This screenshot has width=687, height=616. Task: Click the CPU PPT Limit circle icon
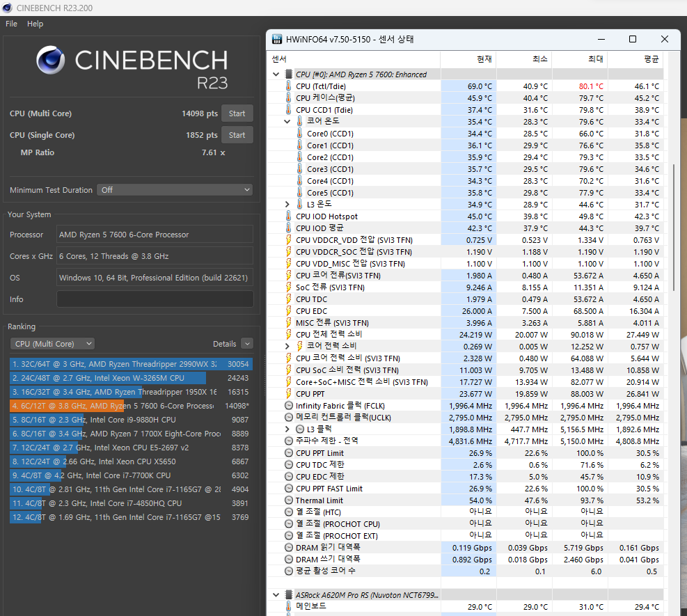(289, 453)
